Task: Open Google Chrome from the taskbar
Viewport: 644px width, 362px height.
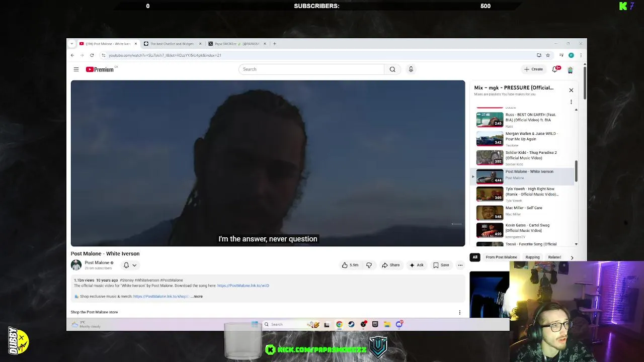Action: point(339,324)
